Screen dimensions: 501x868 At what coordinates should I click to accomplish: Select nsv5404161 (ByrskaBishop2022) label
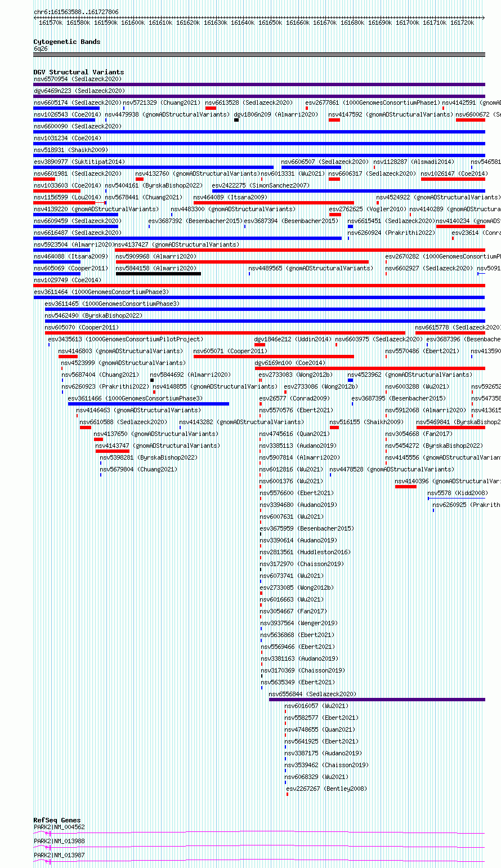point(154,185)
